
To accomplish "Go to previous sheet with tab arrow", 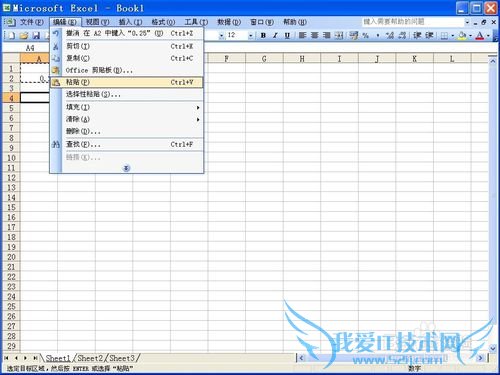I will coord(16,358).
